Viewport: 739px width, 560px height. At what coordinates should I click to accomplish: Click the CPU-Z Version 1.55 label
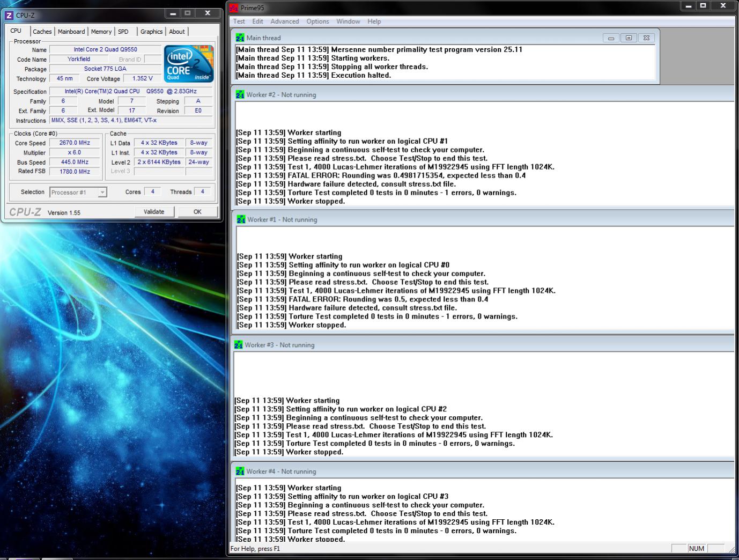(64, 212)
